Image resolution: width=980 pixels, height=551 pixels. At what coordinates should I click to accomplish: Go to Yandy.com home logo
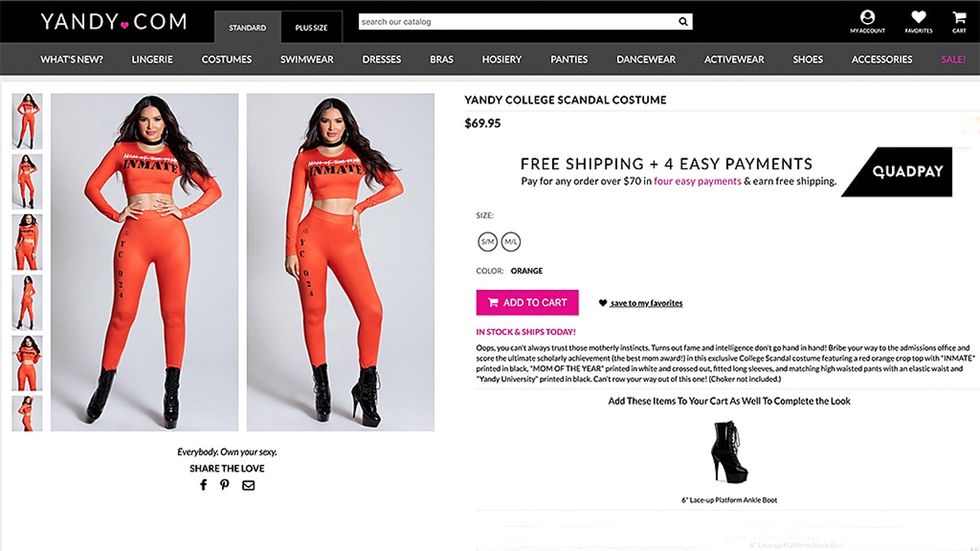coord(113,22)
